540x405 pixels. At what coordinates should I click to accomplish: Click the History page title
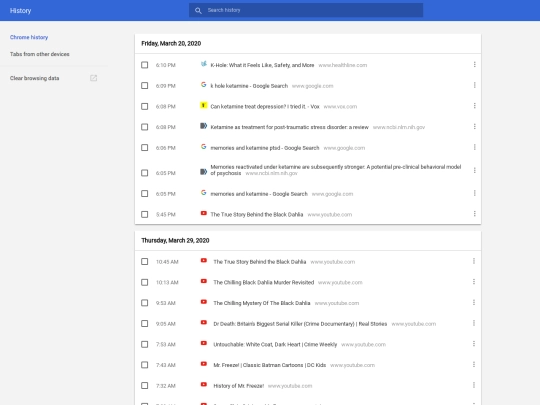(20, 11)
